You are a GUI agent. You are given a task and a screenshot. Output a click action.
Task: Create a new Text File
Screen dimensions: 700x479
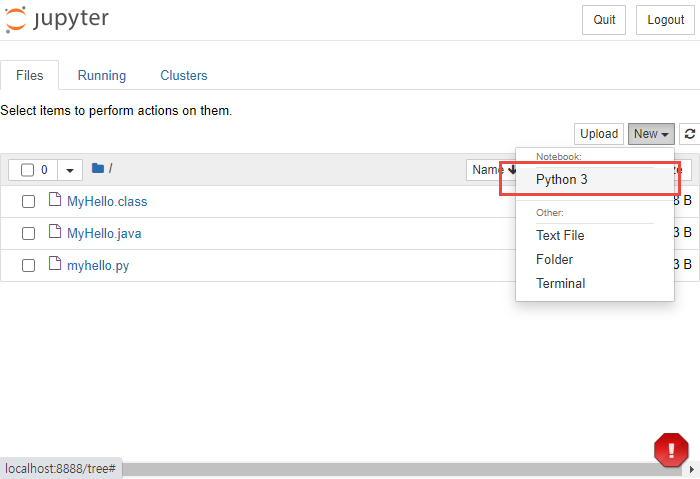click(x=595, y=235)
